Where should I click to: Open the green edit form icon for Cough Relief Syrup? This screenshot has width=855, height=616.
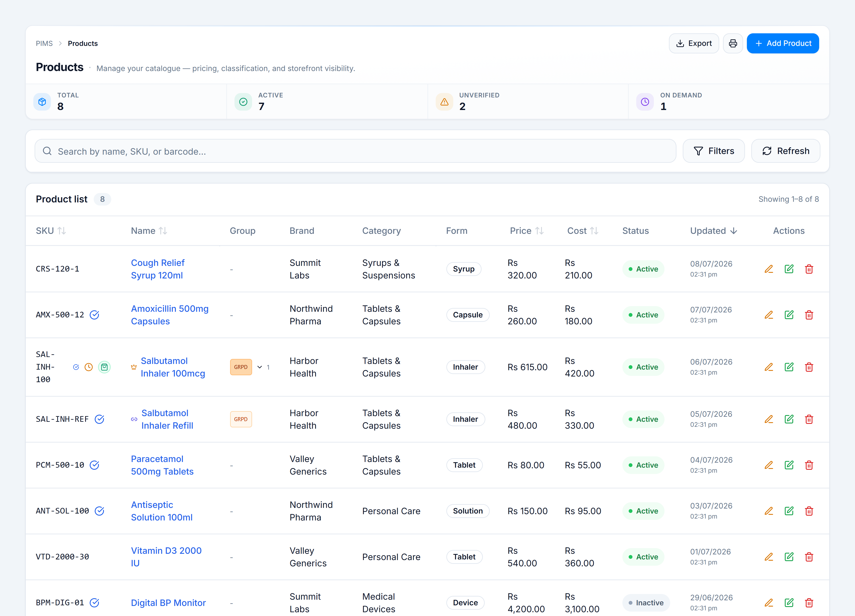coord(789,269)
